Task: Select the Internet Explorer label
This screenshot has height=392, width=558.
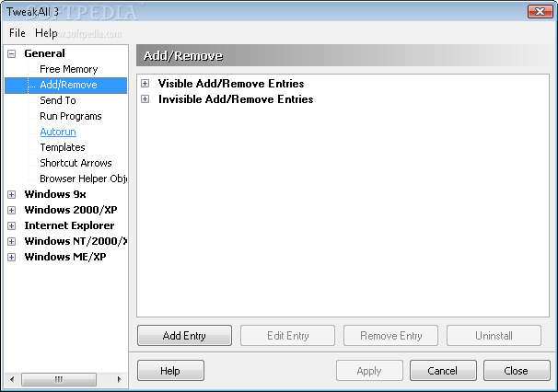Action: pos(69,225)
